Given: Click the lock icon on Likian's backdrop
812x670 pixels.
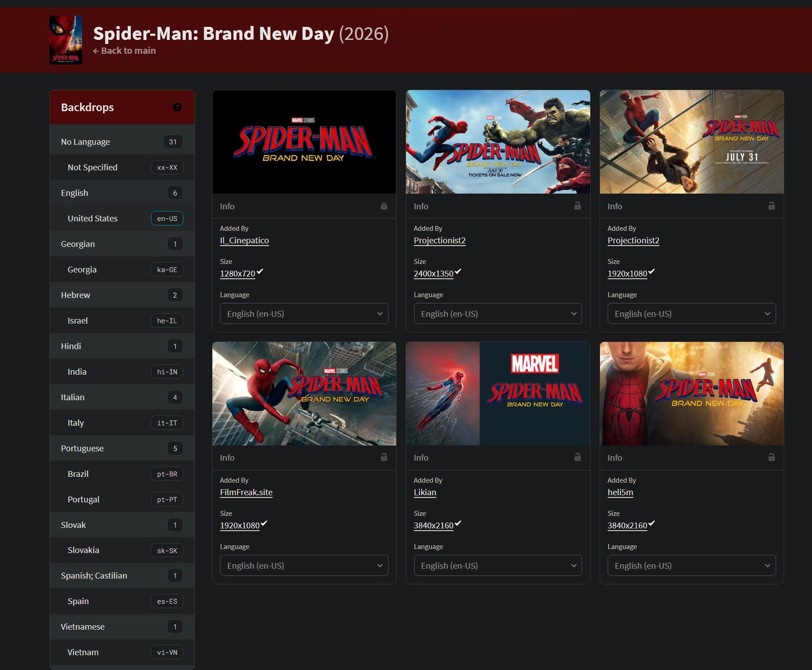Looking at the screenshot, I should (x=578, y=457).
